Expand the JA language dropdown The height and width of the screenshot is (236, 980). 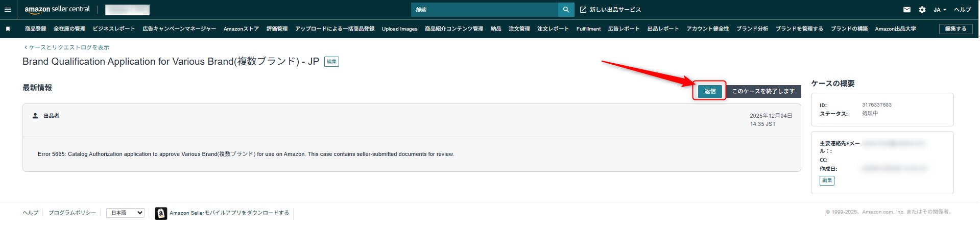point(940,10)
